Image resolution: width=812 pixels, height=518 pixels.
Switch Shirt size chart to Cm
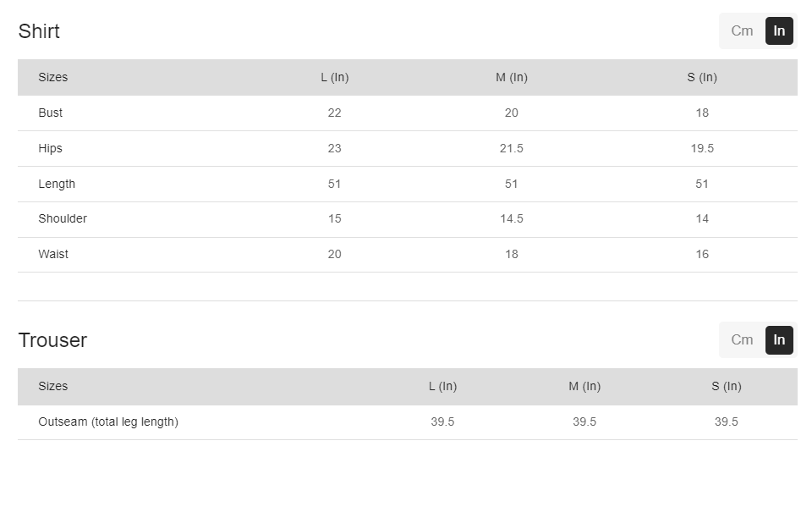(742, 31)
